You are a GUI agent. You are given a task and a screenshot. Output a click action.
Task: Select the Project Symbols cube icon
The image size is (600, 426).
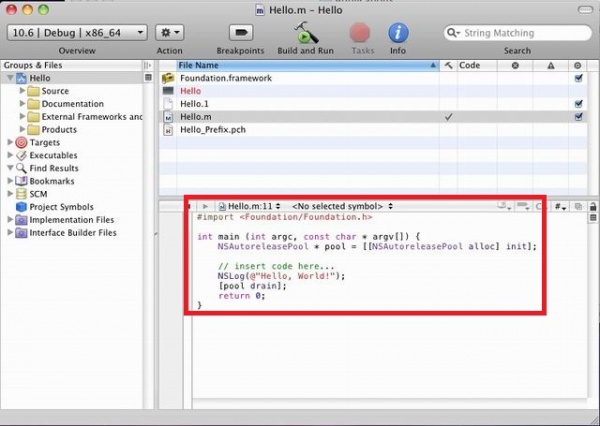pos(21,207)
